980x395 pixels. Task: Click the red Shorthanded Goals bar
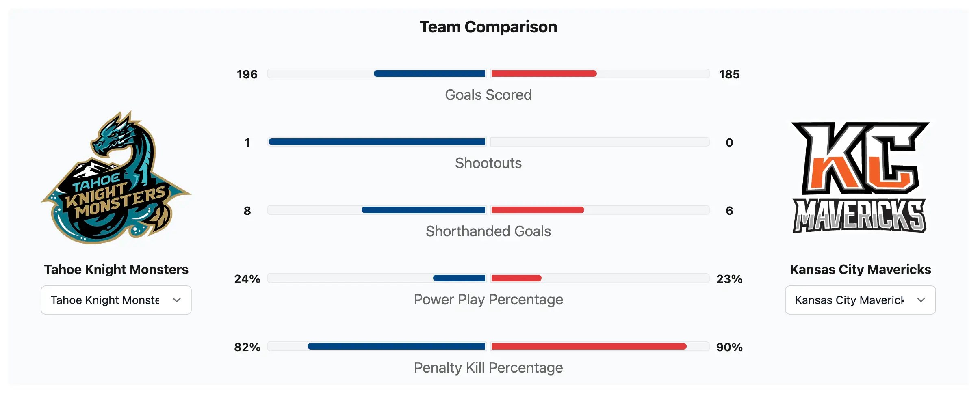tap(537, 210)
